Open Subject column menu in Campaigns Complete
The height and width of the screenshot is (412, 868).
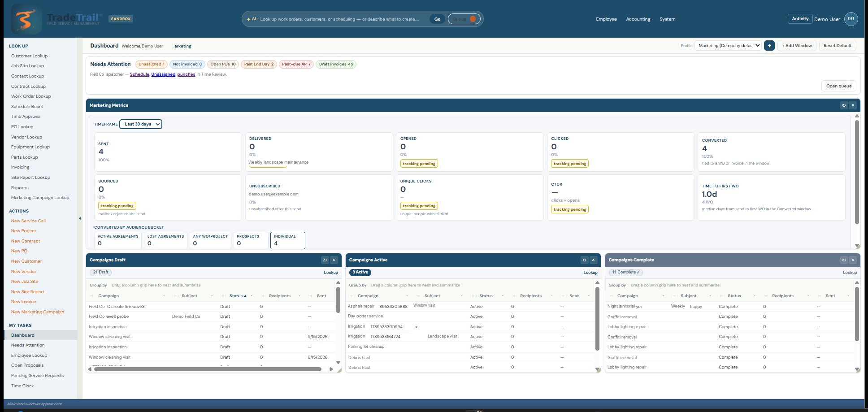[711, 296]
